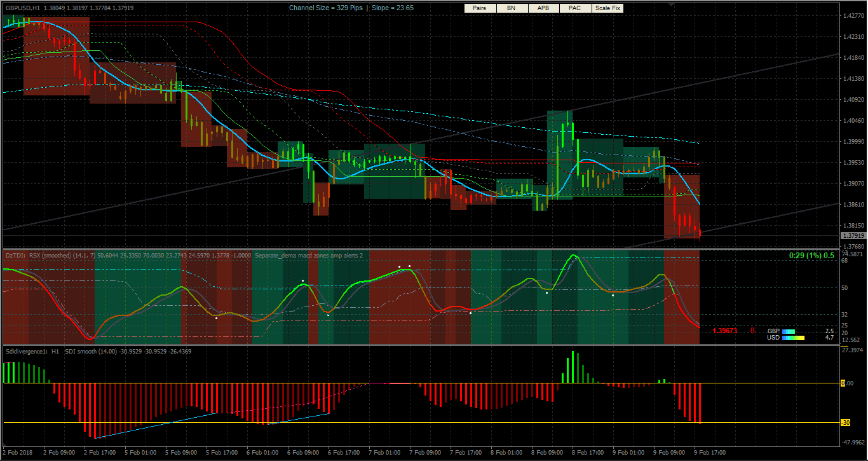Enable the Scale Fix button
Viewport: 868px width, 461px height.
[x=607, y=8]
